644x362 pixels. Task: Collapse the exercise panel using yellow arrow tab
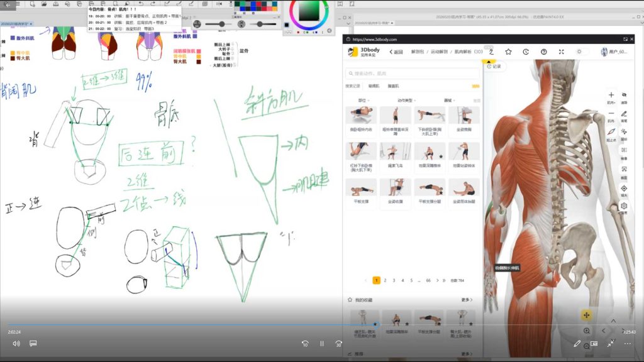click(x=489, y=61)
